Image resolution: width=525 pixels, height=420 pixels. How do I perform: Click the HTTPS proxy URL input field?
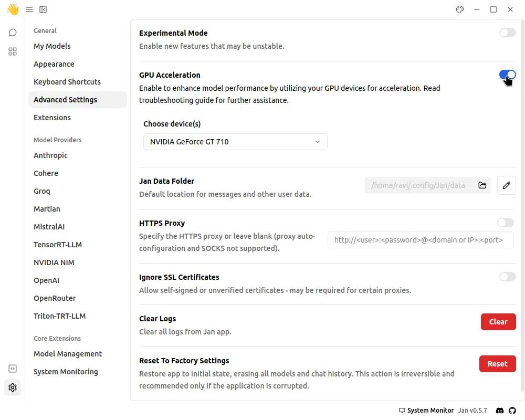click(x=420, y=240)
